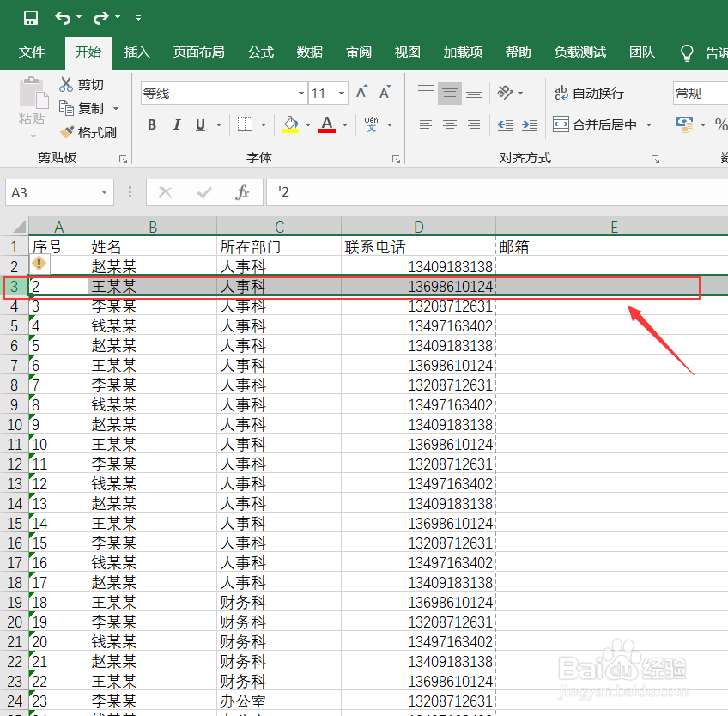The height and width of the screenshot is (716, 728).
Task: Increase font size
Action: tap(361, 93)
